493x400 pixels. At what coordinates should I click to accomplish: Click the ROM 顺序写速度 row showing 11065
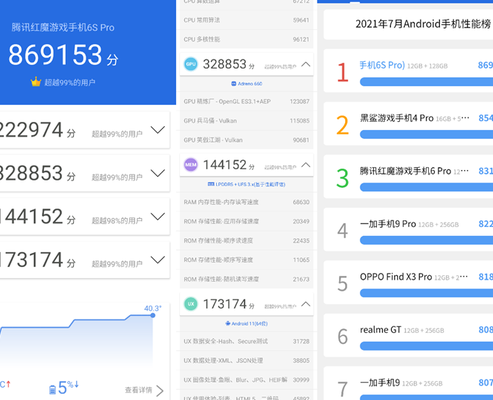246,260
